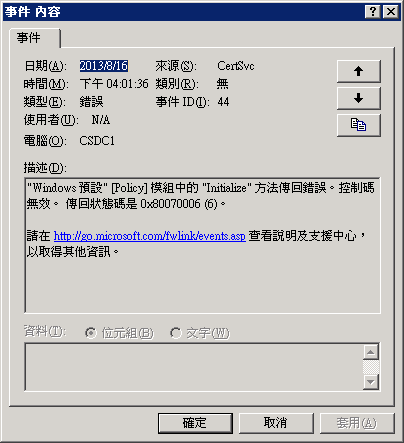Click the 取消 button
Image resolution: width=404 pixels, height=443 pixels.
276,423
